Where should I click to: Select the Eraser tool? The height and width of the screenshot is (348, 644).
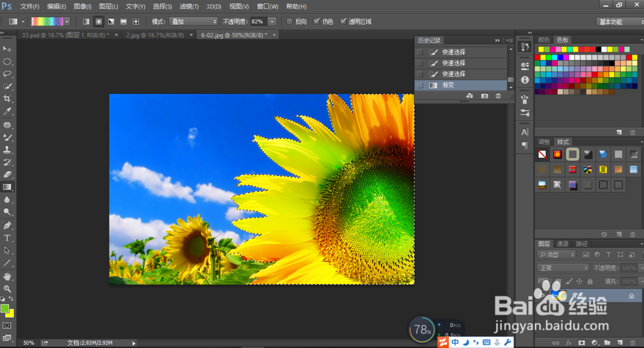pos(7,174)
